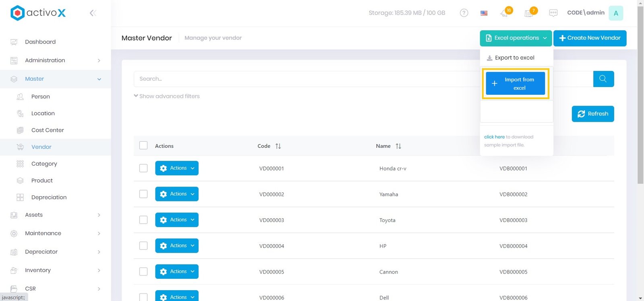Image resolution: width=644 pixels, height=301 pixels.
Task: Click Create New Vendor button
Action: (590, 38)
